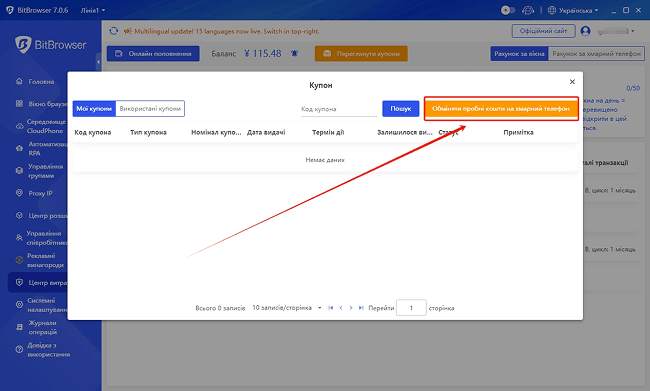Switch to Використані купони tab
This screenshot has width=650, height=391.
(150, 109)
